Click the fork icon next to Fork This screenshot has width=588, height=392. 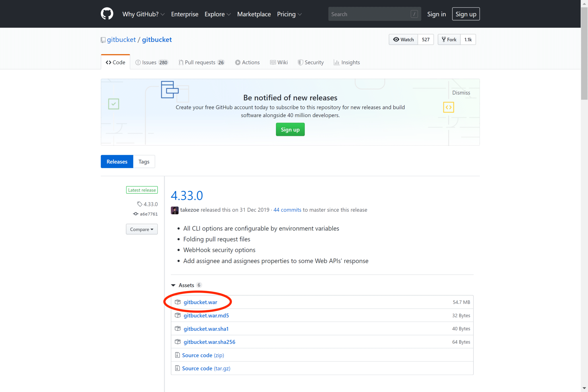click(444, 39)
